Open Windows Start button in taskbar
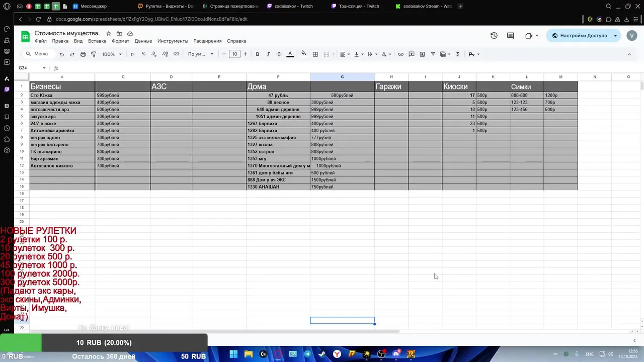This screenshot has width=644, height=362. [234, 354]
